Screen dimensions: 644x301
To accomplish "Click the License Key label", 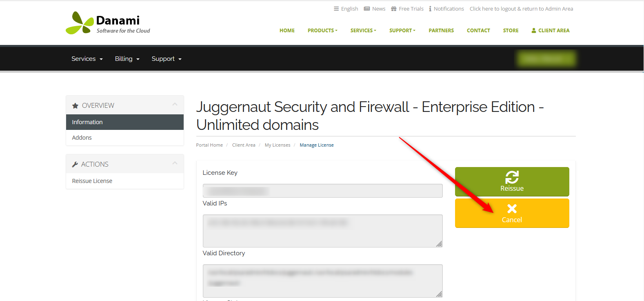I will [220, 173].
